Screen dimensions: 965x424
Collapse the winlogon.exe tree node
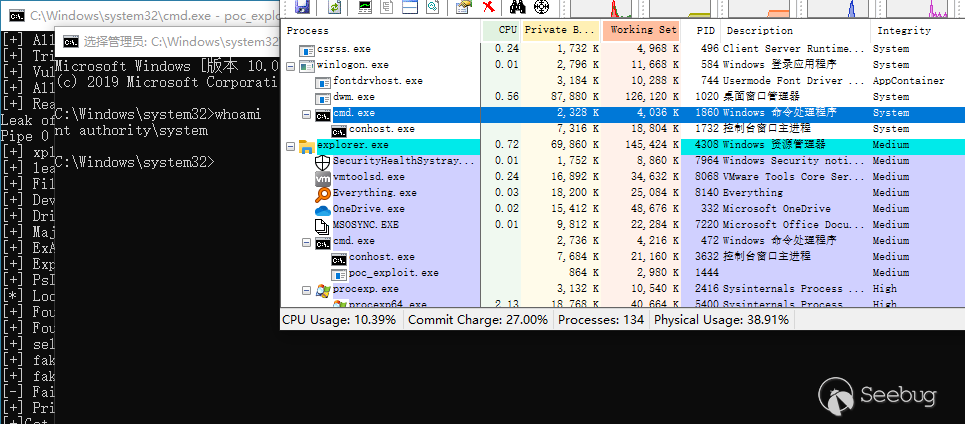tap(290, 66)
